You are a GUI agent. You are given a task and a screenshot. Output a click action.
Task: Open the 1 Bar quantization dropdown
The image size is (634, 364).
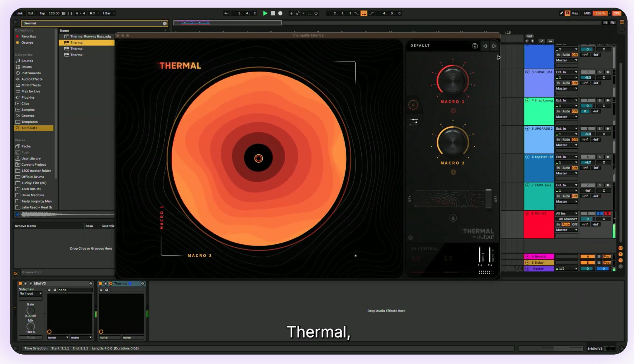pyautogui.click(x=108, y=13)
